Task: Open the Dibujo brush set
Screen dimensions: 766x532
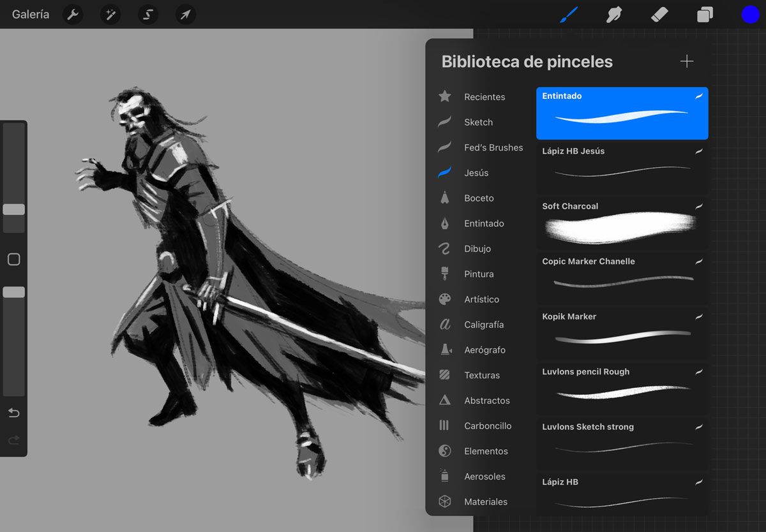Action: (477, 249)
